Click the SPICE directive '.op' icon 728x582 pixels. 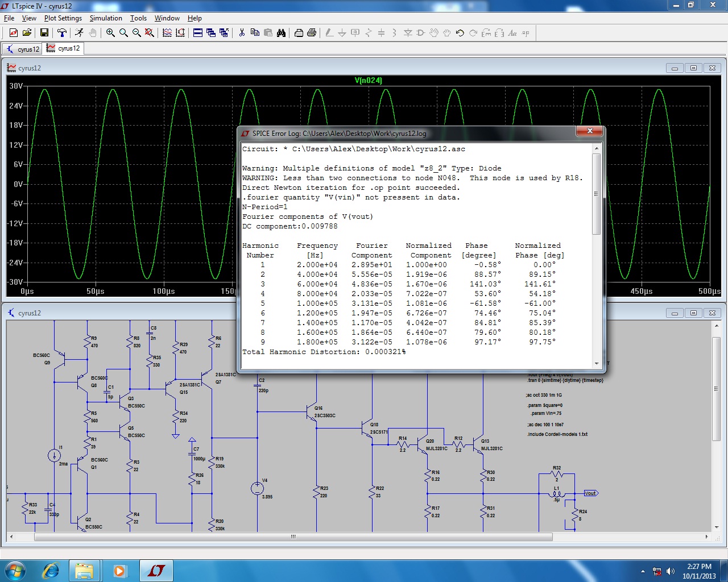(526, 33)
